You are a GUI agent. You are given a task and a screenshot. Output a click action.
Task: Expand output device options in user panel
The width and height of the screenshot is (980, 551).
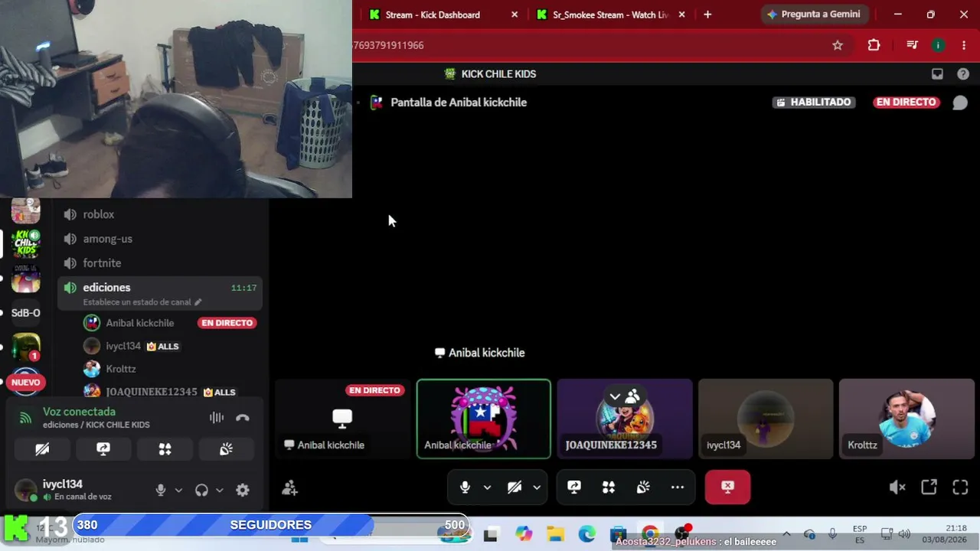(220, 491)
